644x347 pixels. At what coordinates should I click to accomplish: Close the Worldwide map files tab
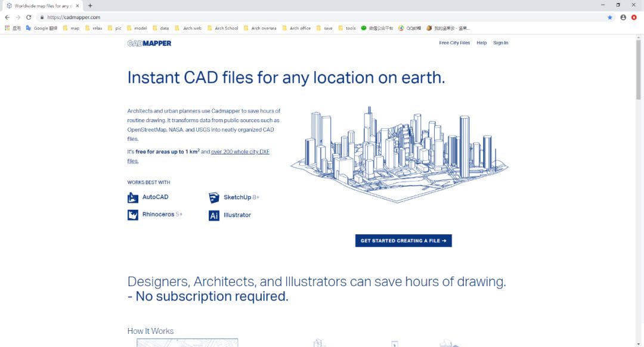pyautogui.click(x=77, y=6)
